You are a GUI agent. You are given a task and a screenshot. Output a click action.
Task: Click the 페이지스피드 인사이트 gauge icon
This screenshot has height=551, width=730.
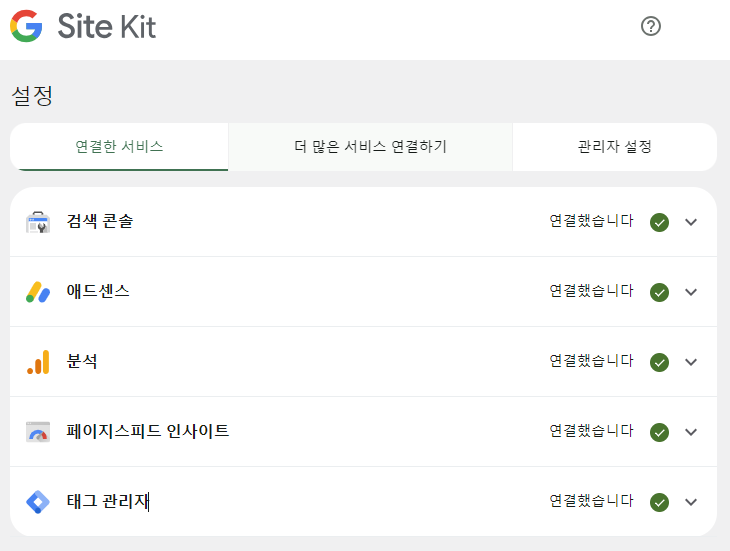(38, 432)
